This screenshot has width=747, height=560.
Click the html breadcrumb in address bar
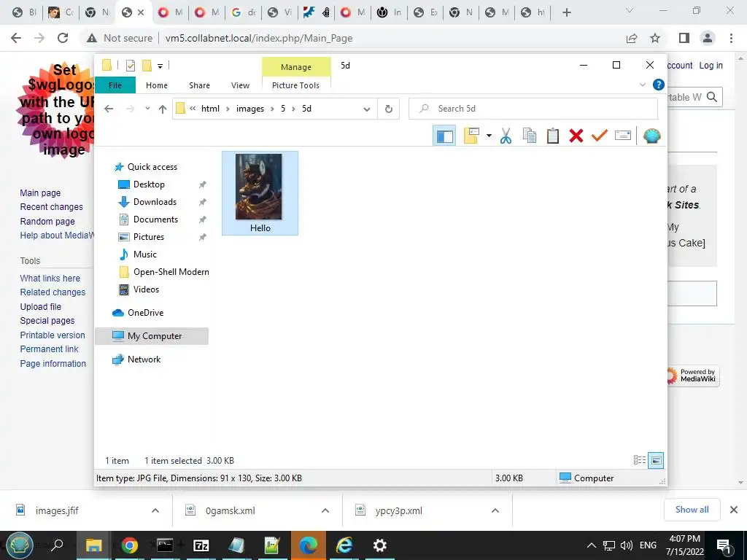210,109
